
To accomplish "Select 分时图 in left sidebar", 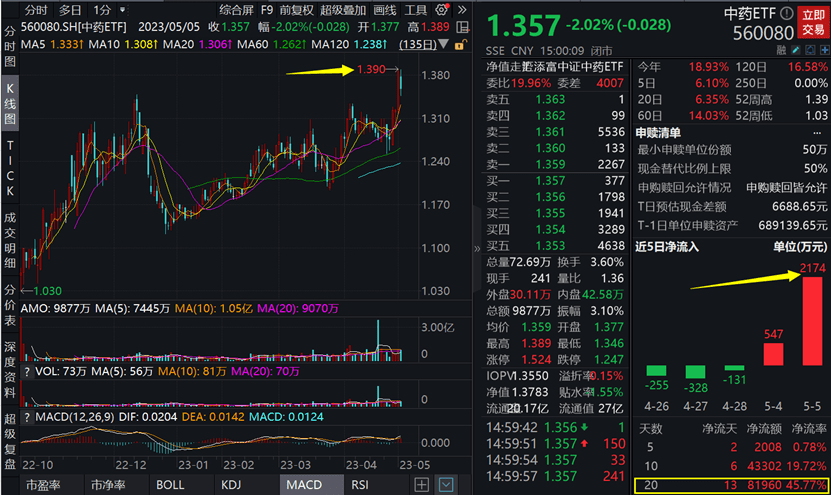I will tap(10, 46).
